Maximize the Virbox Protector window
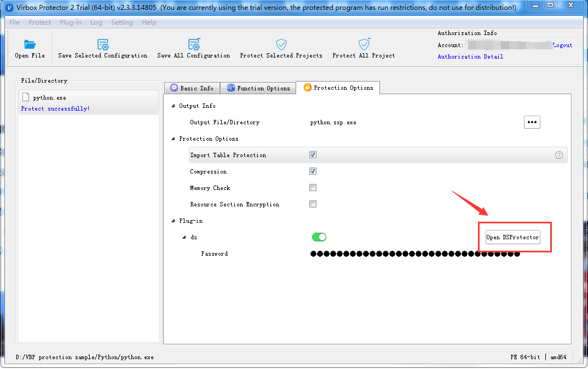The height and width of the screenshot is (369, 588). click(550, 5)
